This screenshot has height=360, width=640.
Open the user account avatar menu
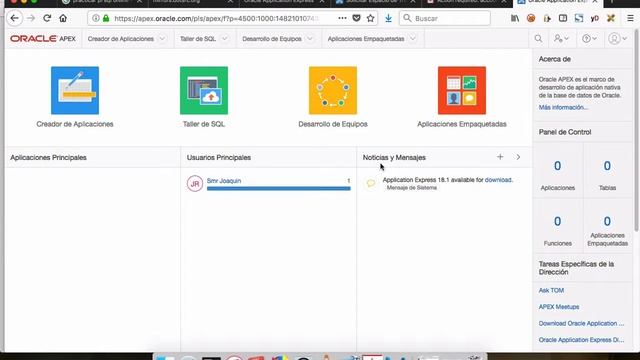617,39
